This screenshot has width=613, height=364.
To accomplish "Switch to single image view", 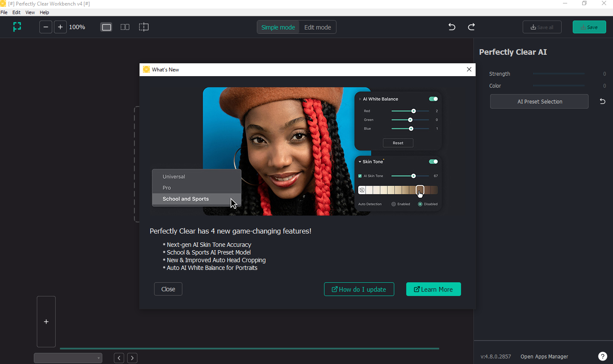I will tap(106, 27).
